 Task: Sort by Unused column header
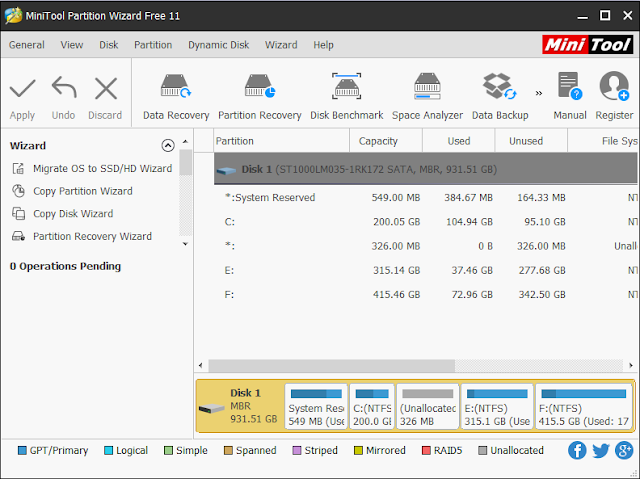(x=531, y=141)
